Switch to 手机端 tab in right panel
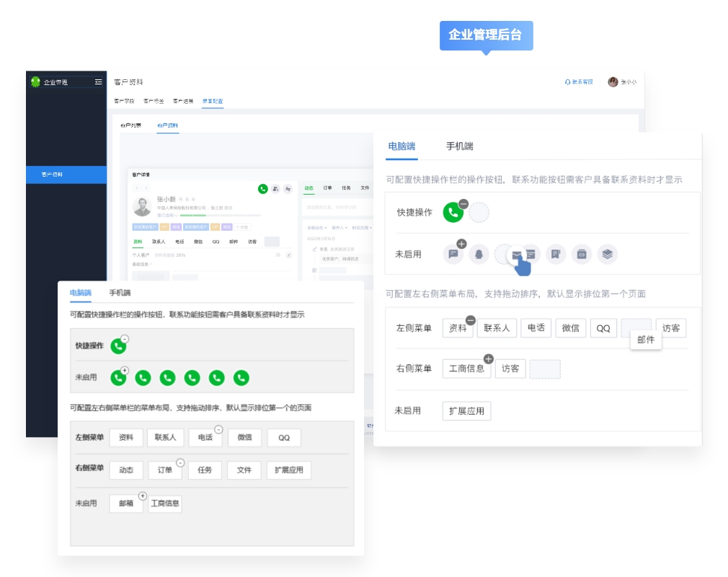The image size is (728, 577). coord(459,146)
